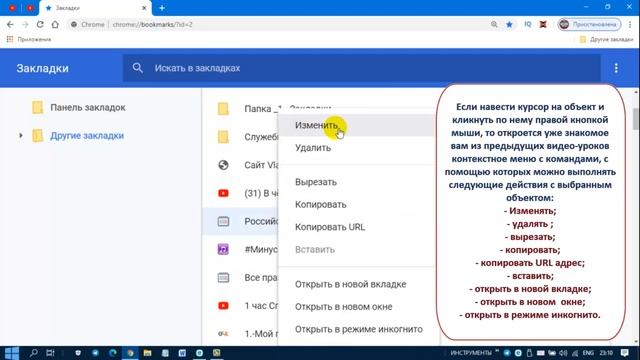Click the browser forward arrow
This screenshot has width=640, height=360.
click(x=25, y=24)
